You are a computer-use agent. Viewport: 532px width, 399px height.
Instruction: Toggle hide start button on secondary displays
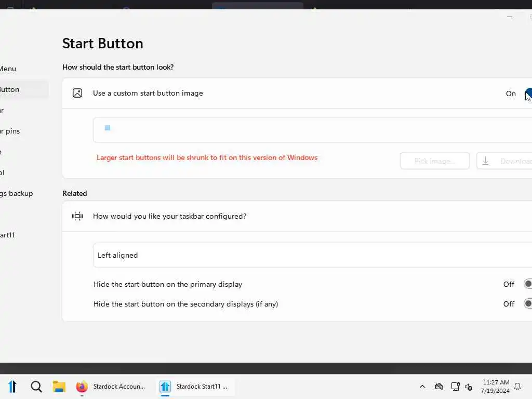pyautogui.click(x=528, y=304)
